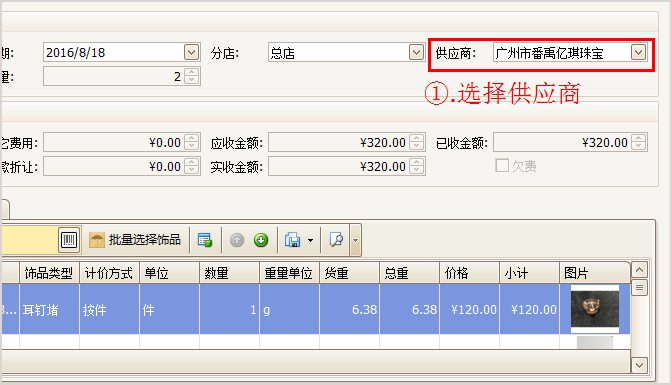Click stepper of 应收金额 field
The width and height of the screenshot is (672, 385).
tap(416, 142)
